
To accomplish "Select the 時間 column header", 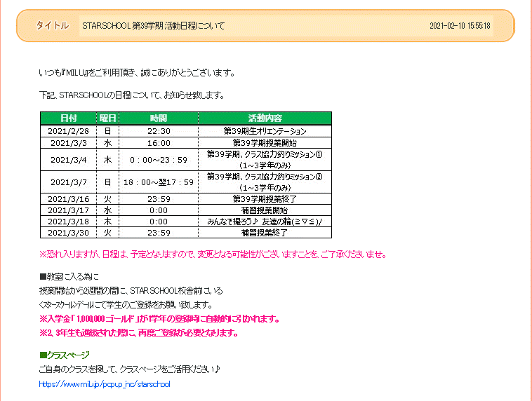I will click(159, 118).
